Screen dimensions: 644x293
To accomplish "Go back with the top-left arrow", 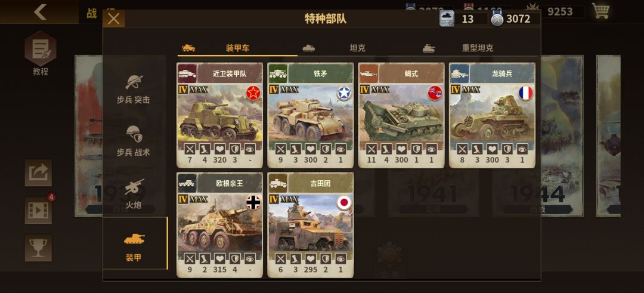I will [x=40, y=12].
